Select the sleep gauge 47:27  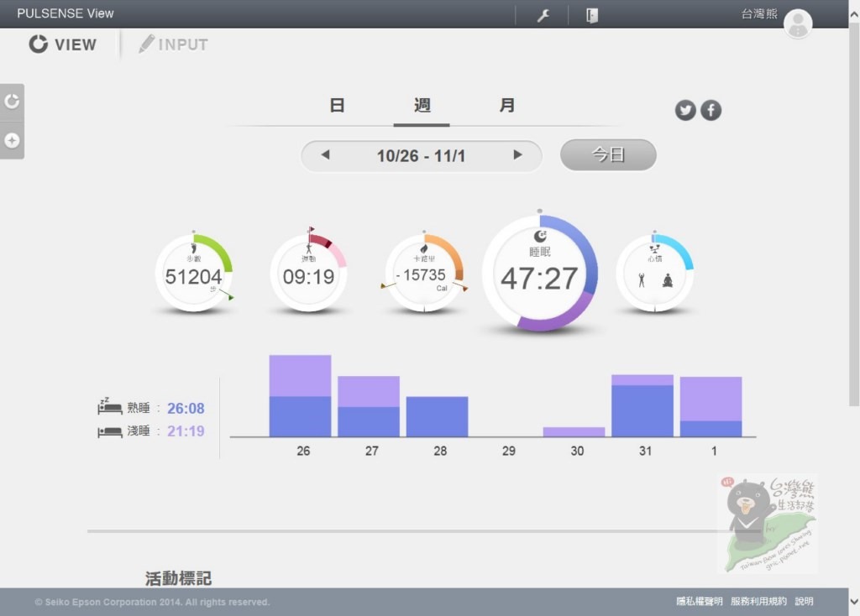coord(540,273)
